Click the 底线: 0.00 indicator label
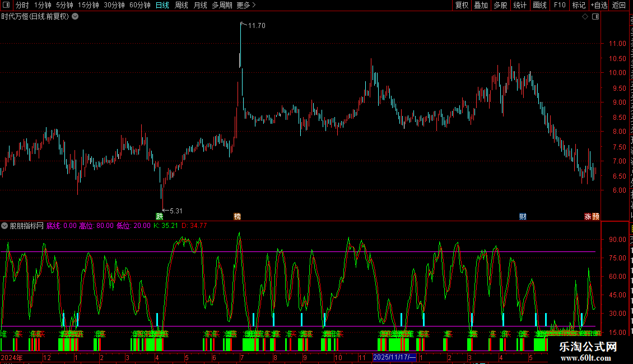The image size is (633, 364). [x=62, y=226]
